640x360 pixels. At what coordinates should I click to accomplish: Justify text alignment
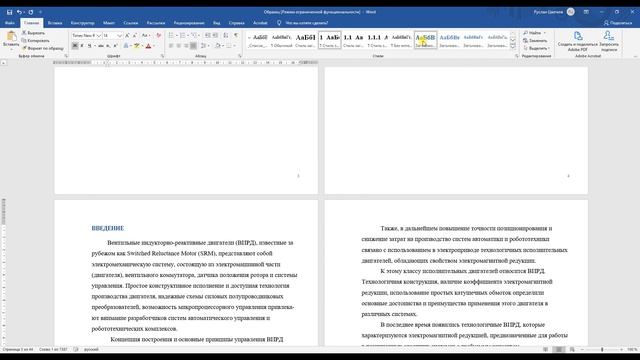point(193,46)
